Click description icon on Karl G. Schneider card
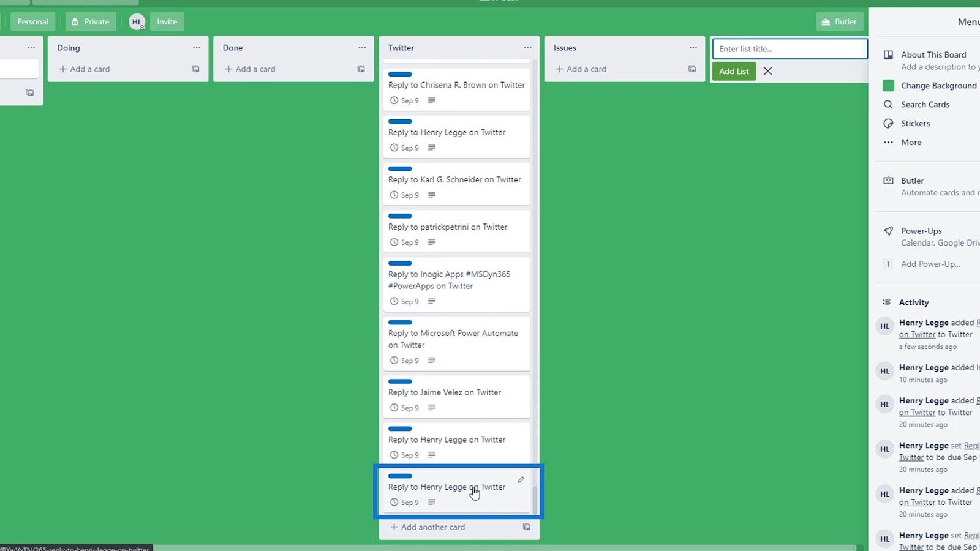 point(432,195)
